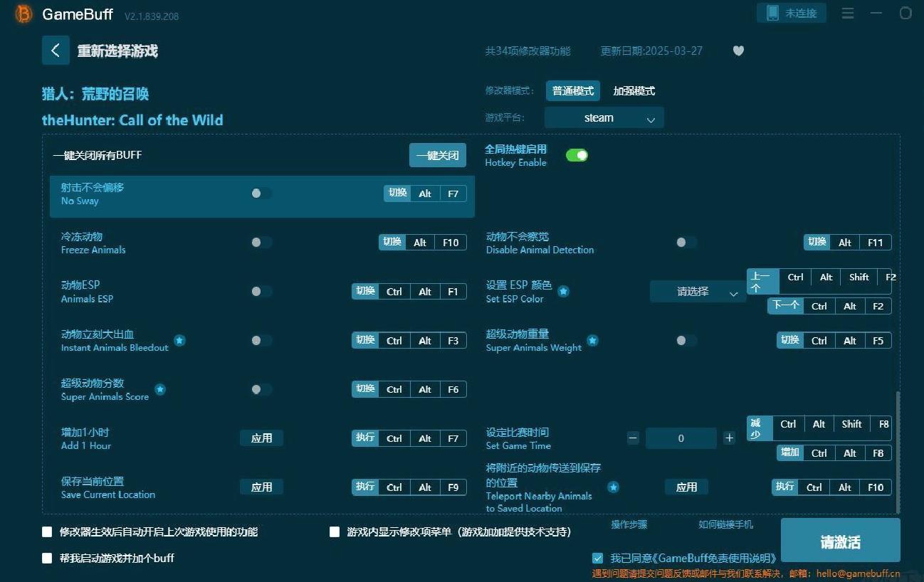
Task: Click Animals ESP F1 hotkey box
Action: [453, 292]
